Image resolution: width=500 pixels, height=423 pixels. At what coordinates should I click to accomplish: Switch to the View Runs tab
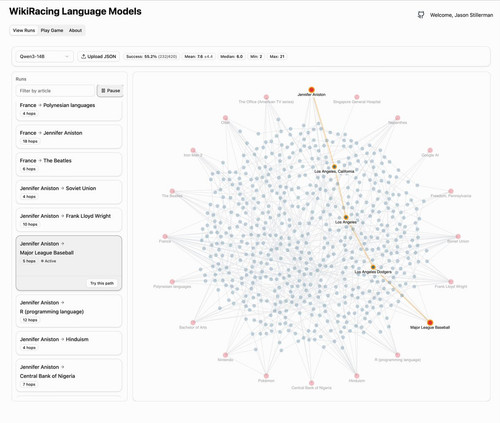click(24, 30)
